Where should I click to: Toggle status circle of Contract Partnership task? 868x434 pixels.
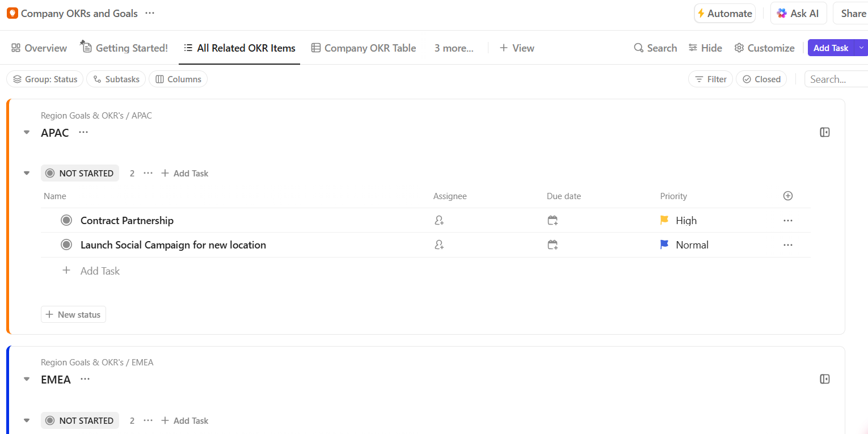[66, 220]
